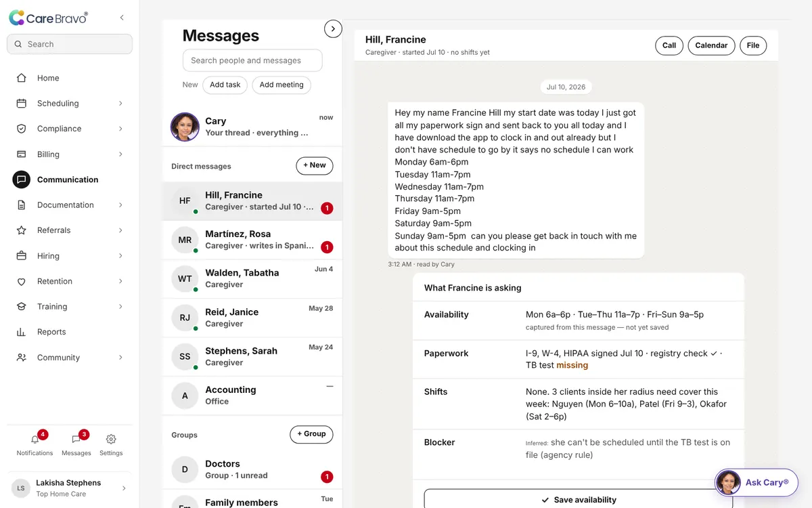Click the WT avatar for Tabatha Walden
Image resolution: width=812 pixels, height=508 pixels.
point(185,278)
